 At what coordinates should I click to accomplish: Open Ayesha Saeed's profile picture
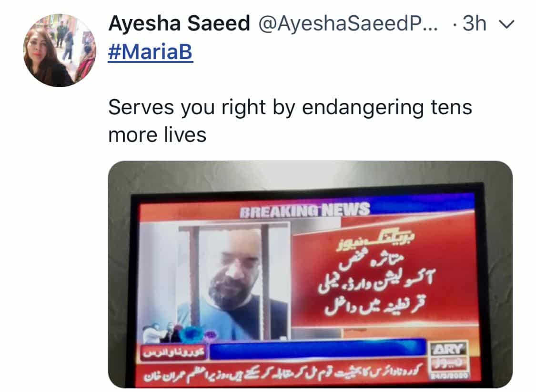pos(60,50)
